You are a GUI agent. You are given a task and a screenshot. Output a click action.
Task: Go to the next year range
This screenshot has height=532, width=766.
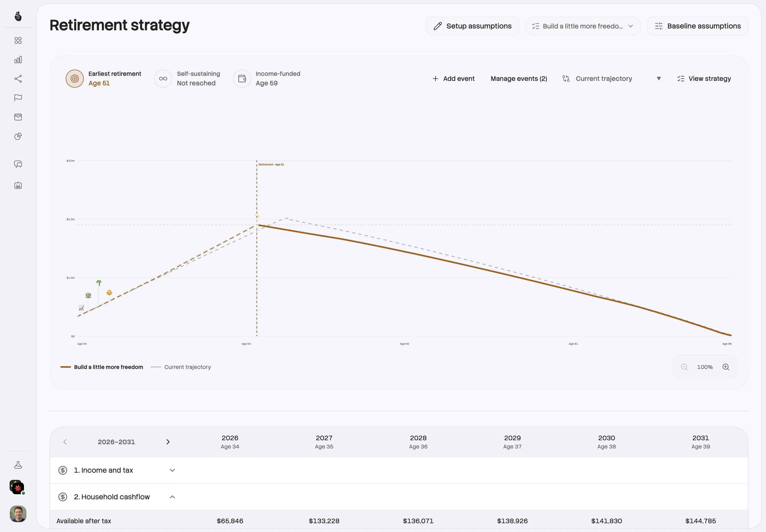[168, 442]
